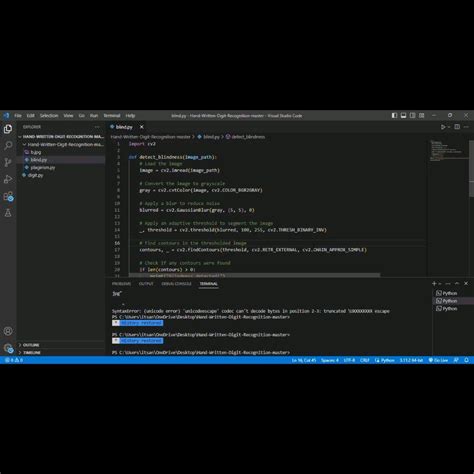Open the Edit menu
Screen dimensions: 474x474
tap(30, 116)
